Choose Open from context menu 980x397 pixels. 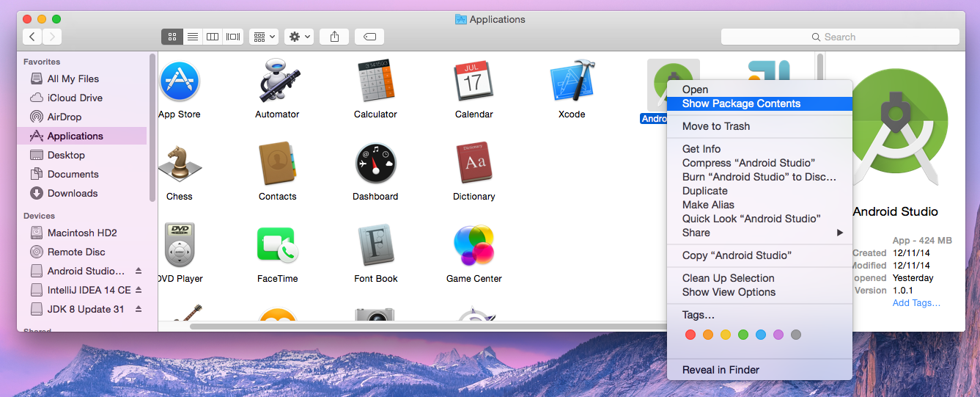(x=759, y=90)
